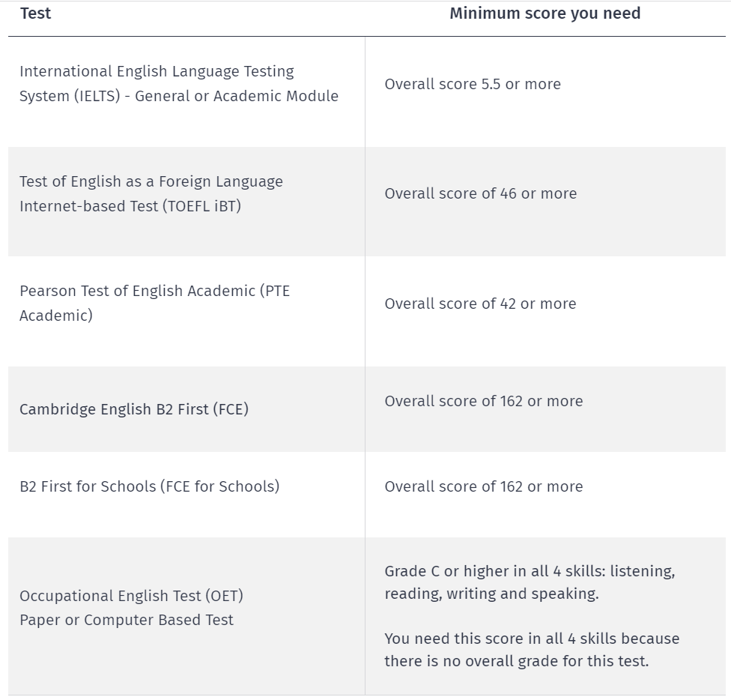The height and width of the screenshot is (700, 731).
Task: Click 'System (IELTS) - General or Academic Module' line
Action: point(179,96)
